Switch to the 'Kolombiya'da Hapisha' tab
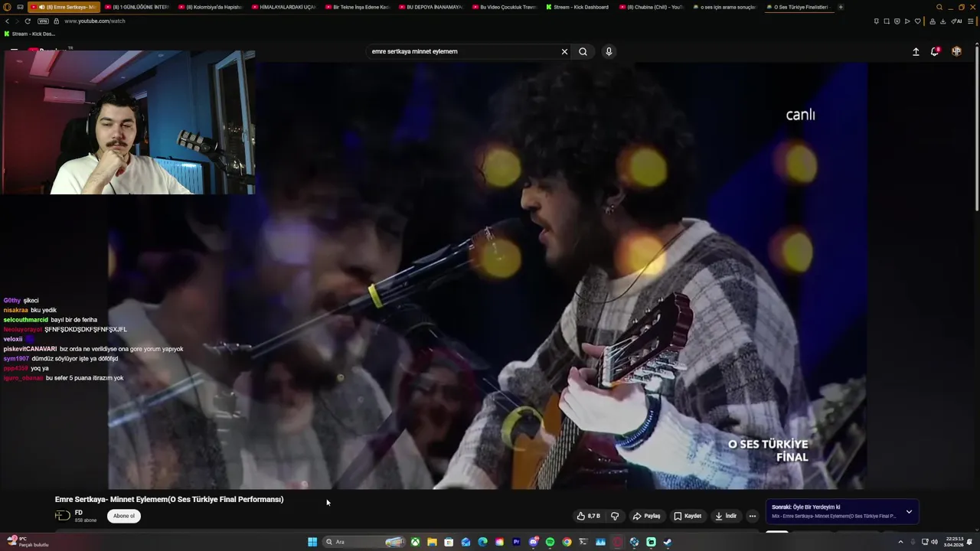 click(x=211, y=7)
